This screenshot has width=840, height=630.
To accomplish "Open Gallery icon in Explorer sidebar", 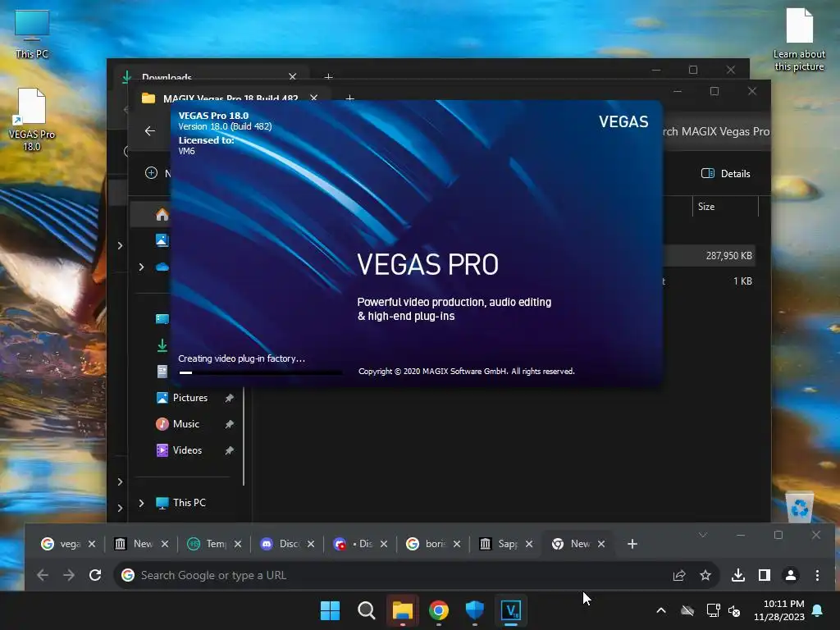I will (162, 240).
